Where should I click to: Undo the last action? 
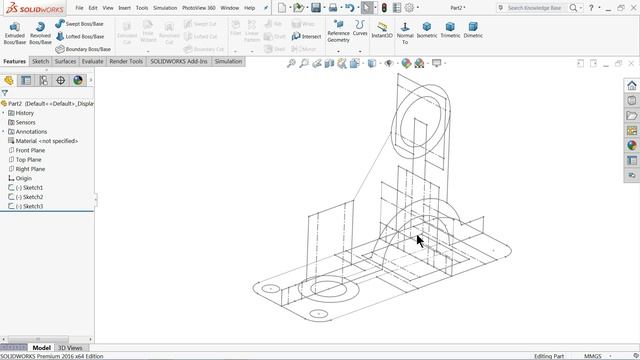tap(349, 8)
